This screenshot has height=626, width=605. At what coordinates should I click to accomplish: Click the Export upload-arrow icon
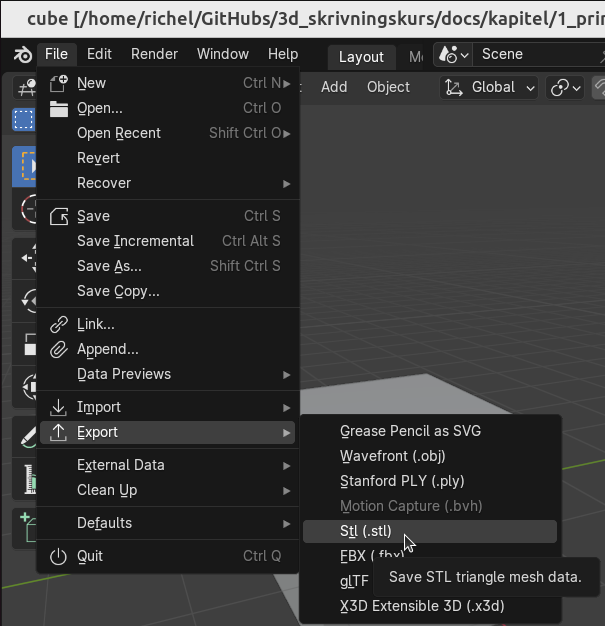click(x=59, y=432)
